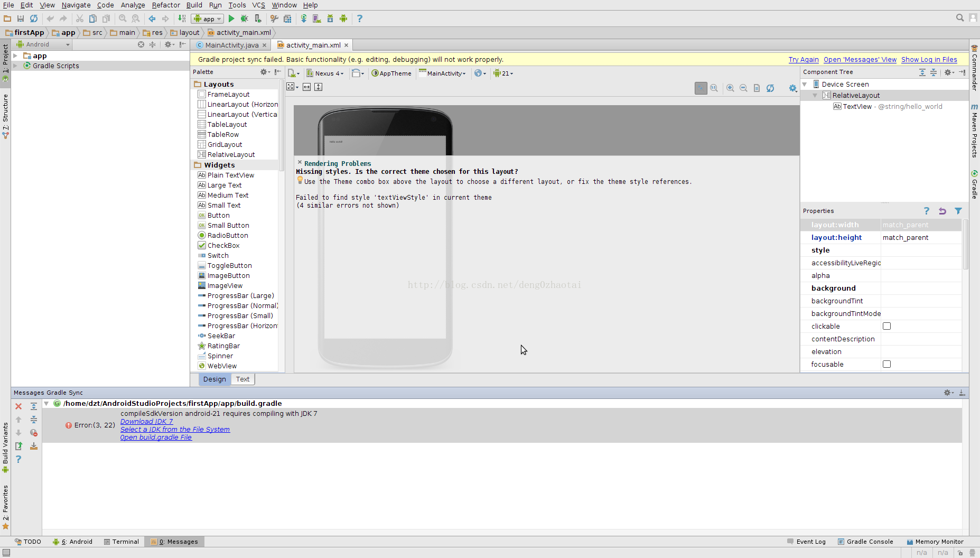The image size is (980, 558).
Task: Click the background property value field
Action: pyautogui.click(x=921, y=288)
